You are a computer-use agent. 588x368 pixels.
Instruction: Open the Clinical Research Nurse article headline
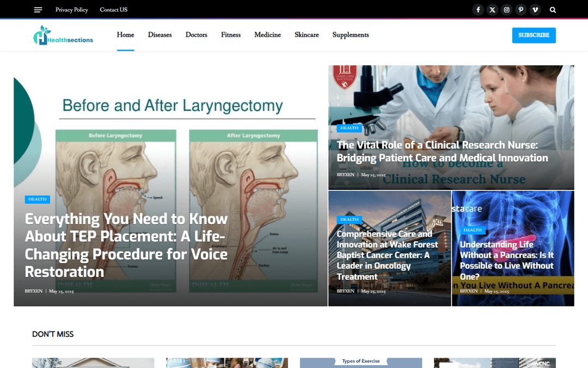click(x=442, y=152)
